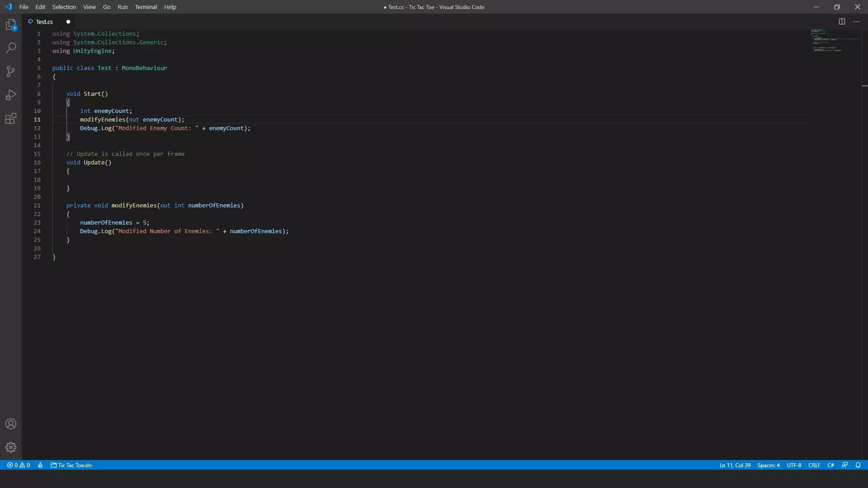868x488 pixels.
Task: Click the VS Code logo icon
Action: [x=8, y=7]
